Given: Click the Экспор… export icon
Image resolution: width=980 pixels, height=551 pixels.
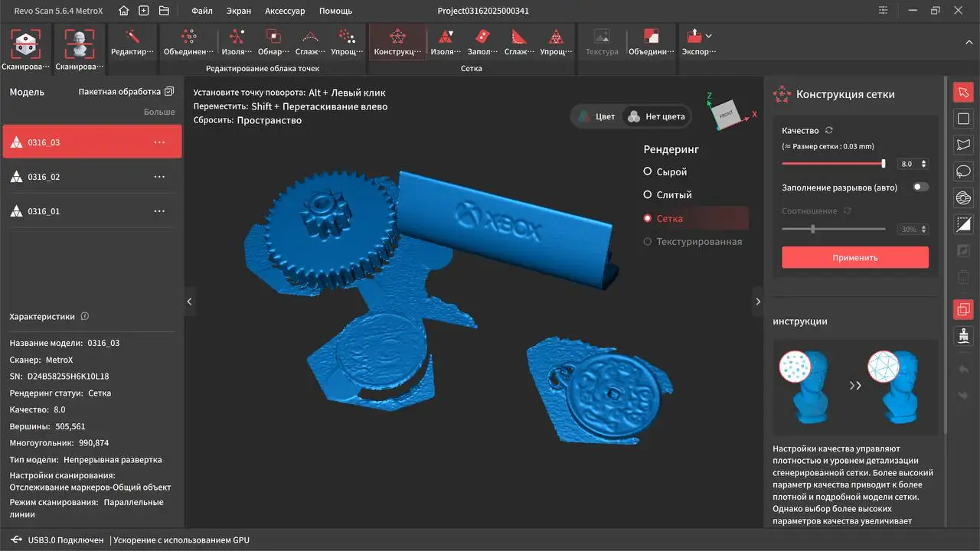Looking at the screenshot, I should (x=694, y=36).
